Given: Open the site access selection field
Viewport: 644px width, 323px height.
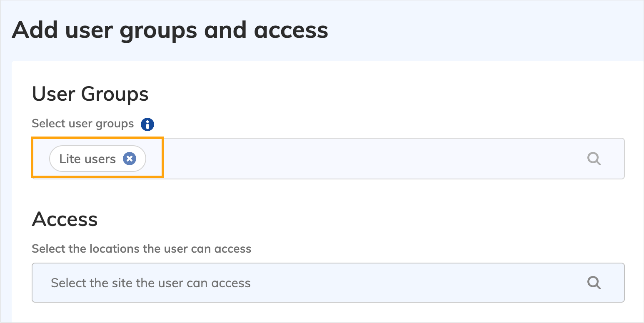Looking at the screenshot, I should [292, 283].
